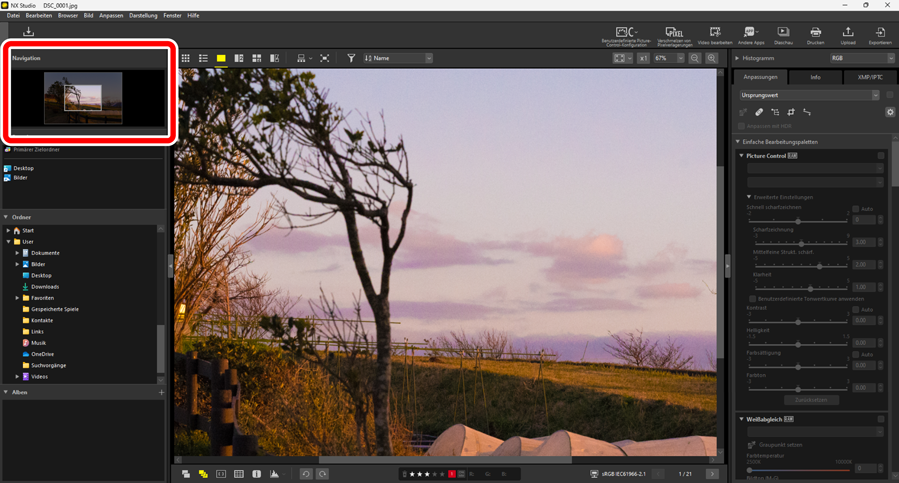Viewport: 899px width, 483px height.
Task: Toggle the Picture Control panel checkbox
Action: tap(881, 156)
